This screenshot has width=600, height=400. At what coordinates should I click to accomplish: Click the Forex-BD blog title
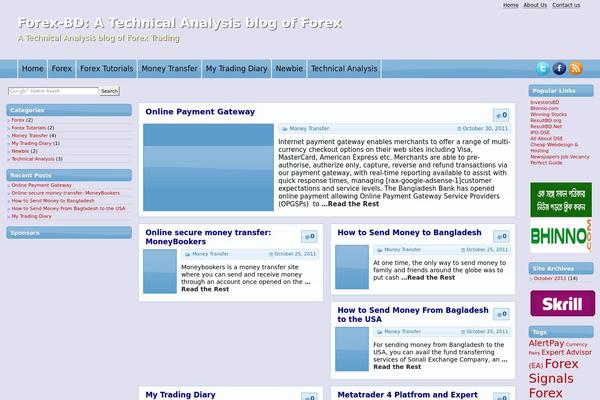coord(179,23)
